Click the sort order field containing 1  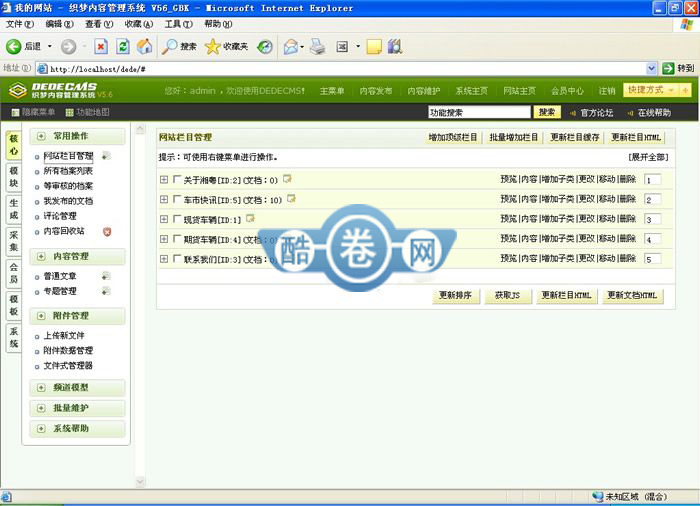pyautogui.click(x=652, y=180)
